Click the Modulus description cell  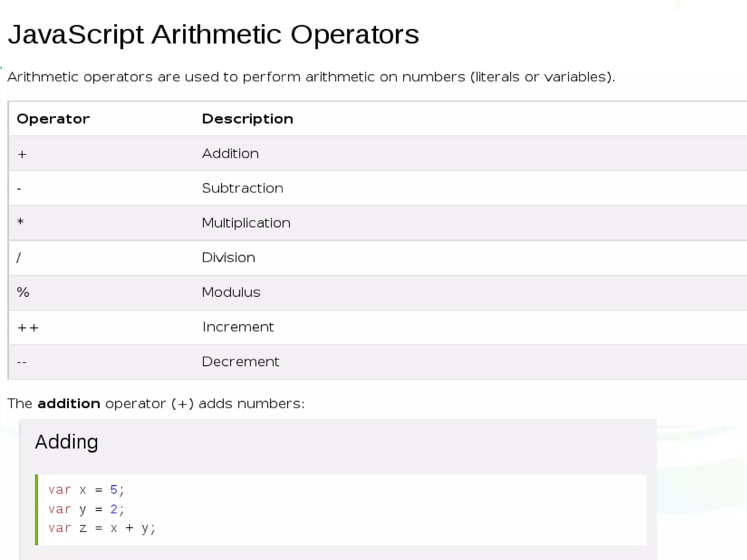[231, 292]
